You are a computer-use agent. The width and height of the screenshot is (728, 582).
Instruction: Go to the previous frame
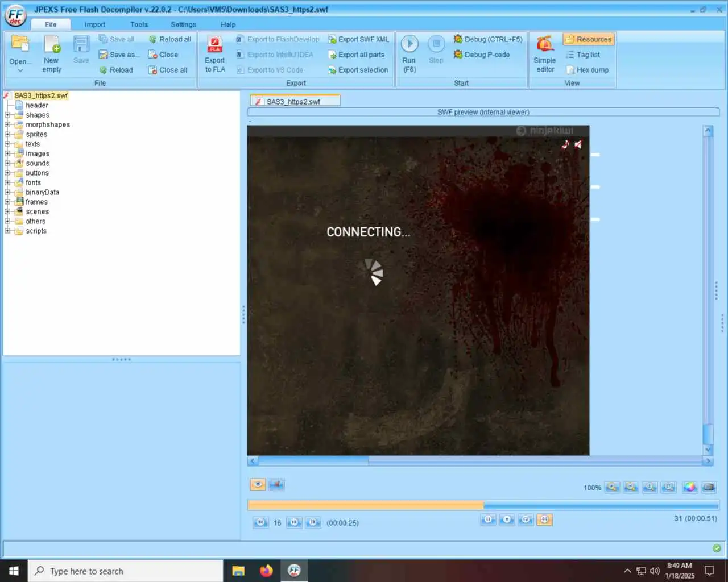pos(260,522)
